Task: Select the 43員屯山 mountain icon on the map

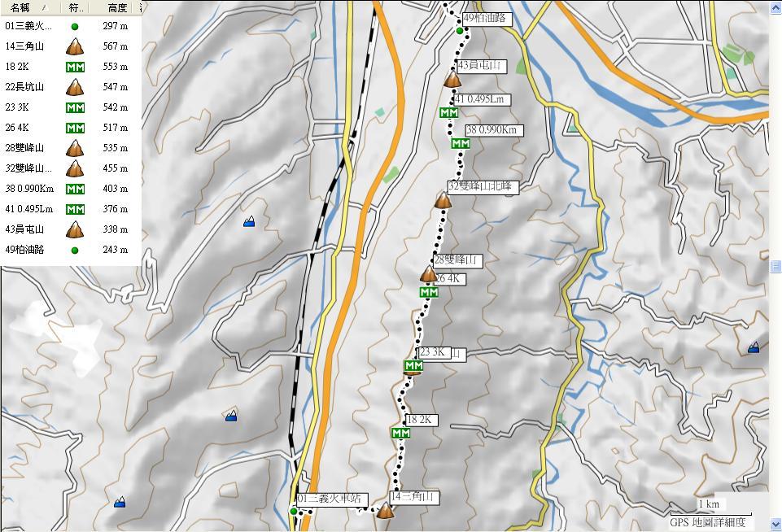Action: pos(452,80)
